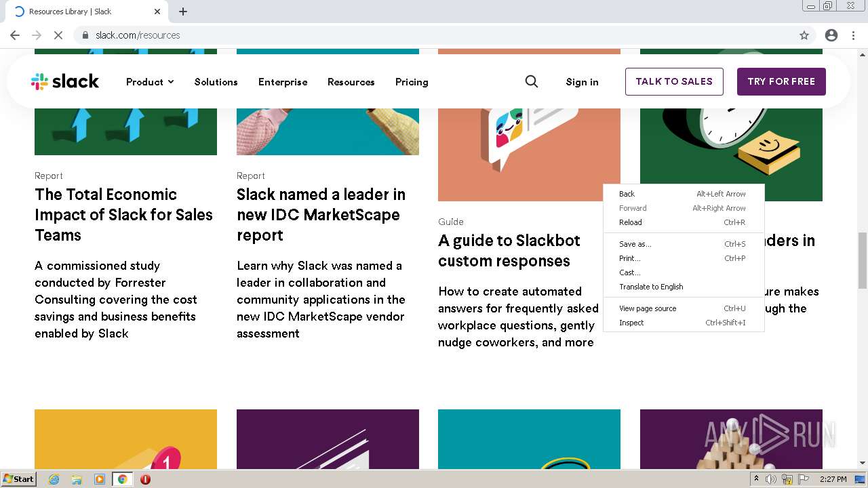
Task: Open media player taskbar icon
Action: pyautogui.click(x=100, y=479)
